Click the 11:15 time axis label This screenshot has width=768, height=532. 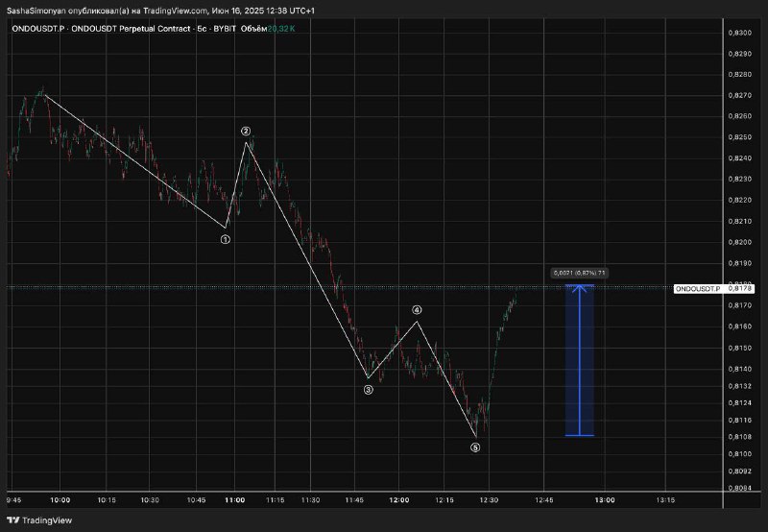tap(276, 500)
